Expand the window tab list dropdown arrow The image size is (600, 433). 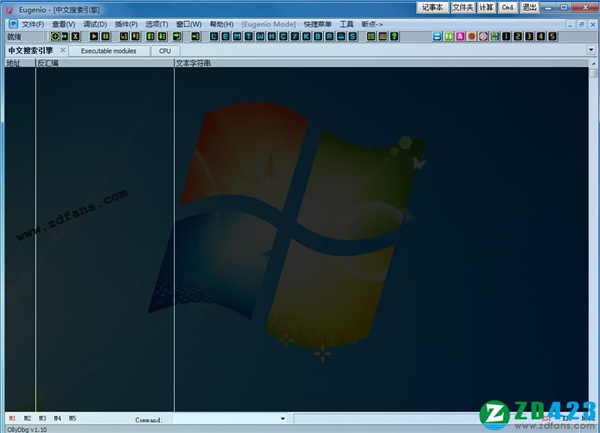(x=591, y=50)
